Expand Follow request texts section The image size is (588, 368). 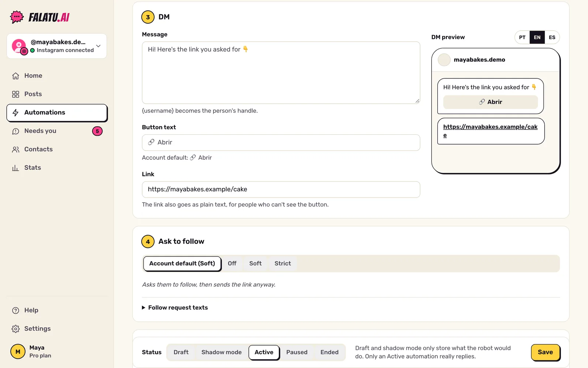175,308
